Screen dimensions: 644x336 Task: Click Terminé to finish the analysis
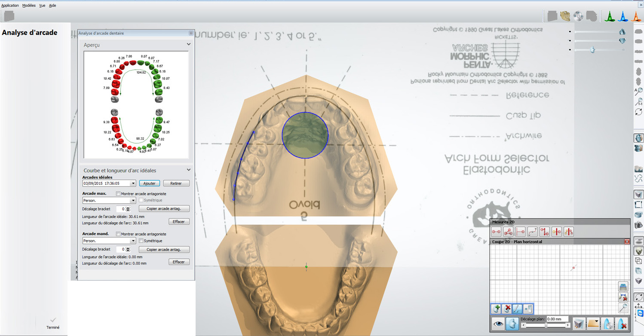click(53, 324)
